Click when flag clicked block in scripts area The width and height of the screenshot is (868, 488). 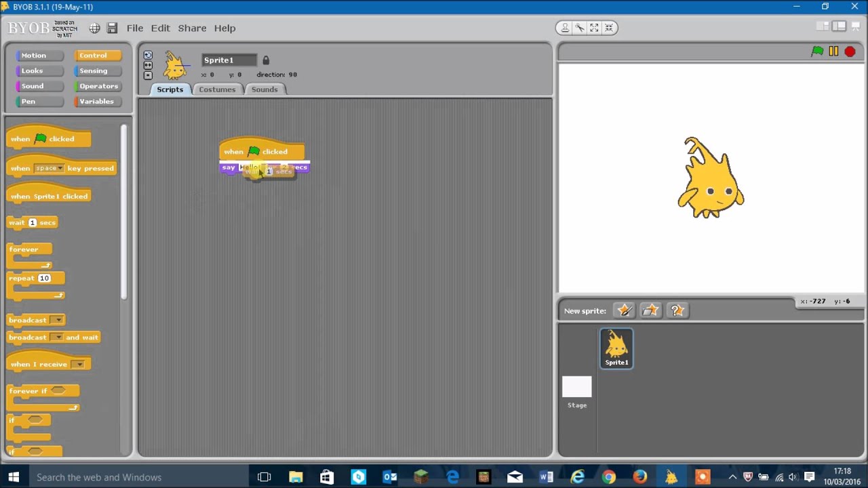pos(262,149)
